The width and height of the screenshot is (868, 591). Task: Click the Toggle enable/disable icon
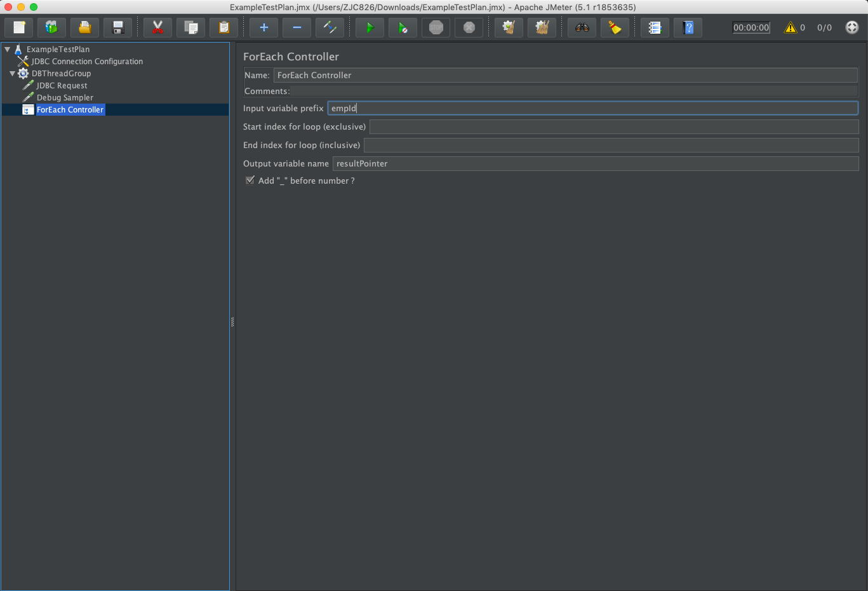tap(330, 27)
